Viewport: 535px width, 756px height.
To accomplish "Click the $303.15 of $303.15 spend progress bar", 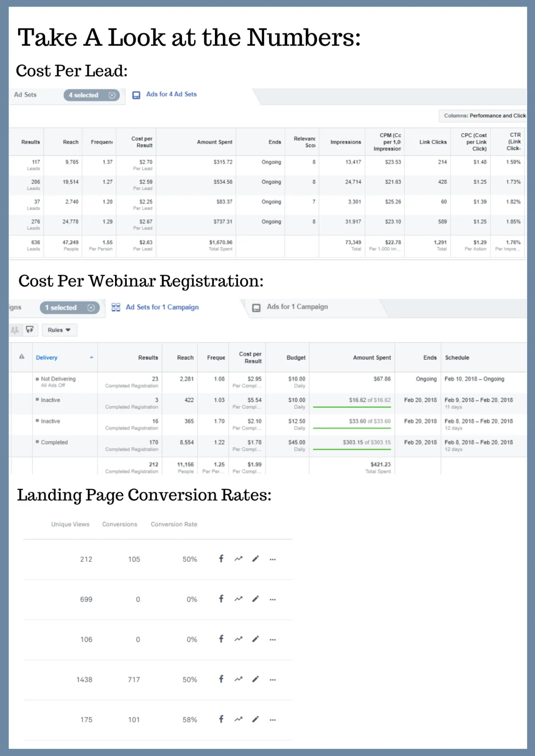I will tap(352, 450).
